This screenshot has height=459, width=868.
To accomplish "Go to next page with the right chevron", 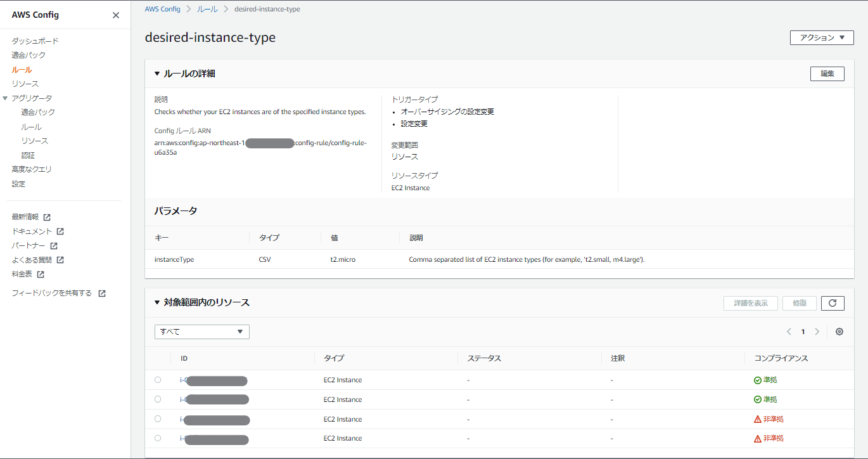I will tap(817, 331).
